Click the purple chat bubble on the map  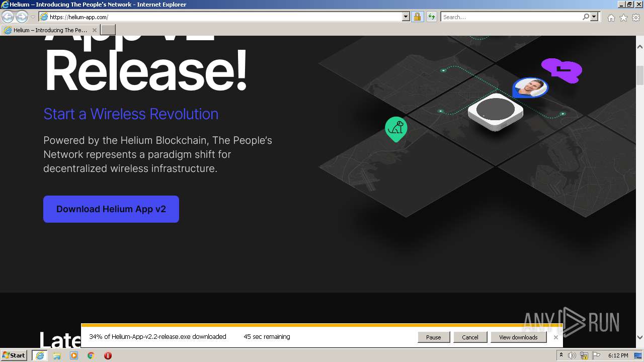[562, 70]
